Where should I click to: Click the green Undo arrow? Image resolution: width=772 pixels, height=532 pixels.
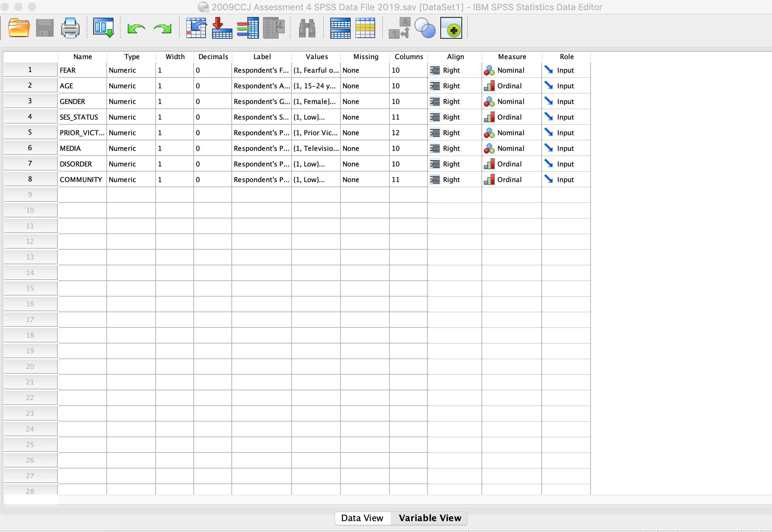pyautogui.click(x=136, y=29)
